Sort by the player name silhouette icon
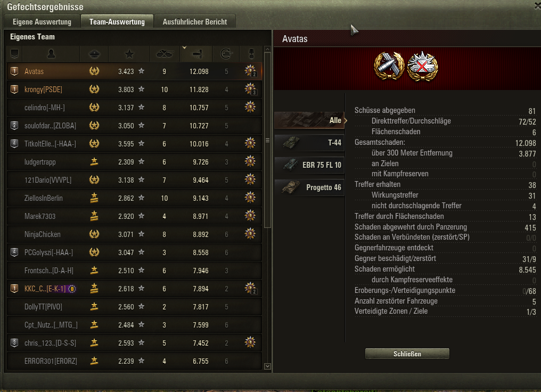Viewport: 541px width, 392px height. (x=51, y=54)
